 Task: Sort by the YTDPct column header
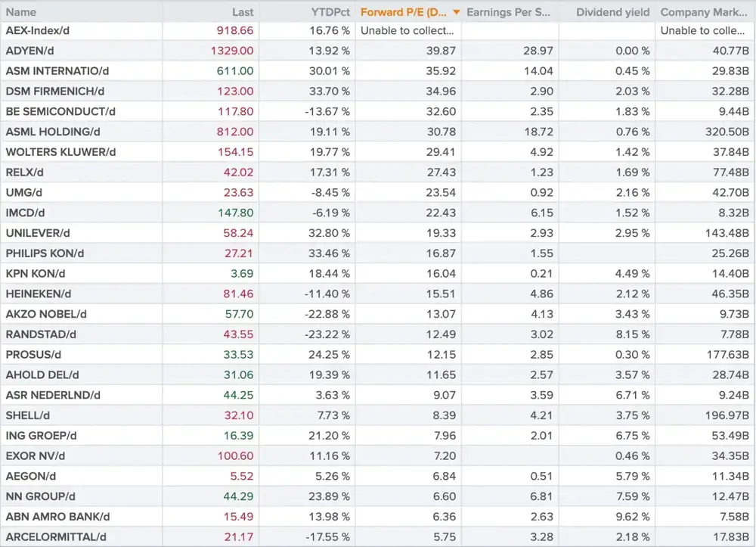(330, 12)
